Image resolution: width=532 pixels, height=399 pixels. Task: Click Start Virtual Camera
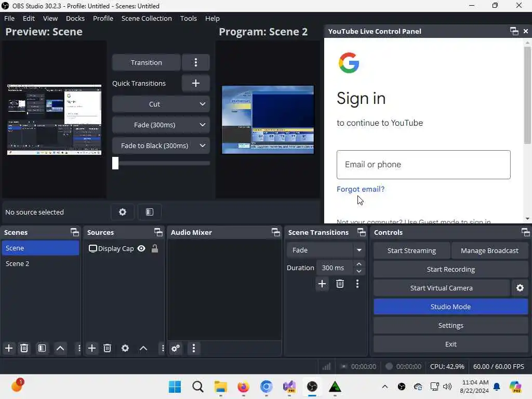[x=441, y=288]
